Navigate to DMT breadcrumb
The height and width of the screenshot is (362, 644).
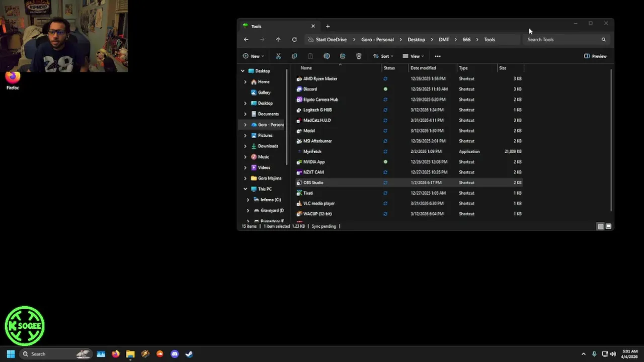[x=444, y=39]
